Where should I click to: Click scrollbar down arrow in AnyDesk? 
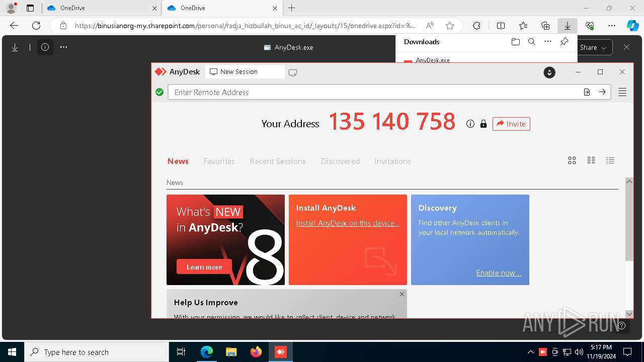629,314
